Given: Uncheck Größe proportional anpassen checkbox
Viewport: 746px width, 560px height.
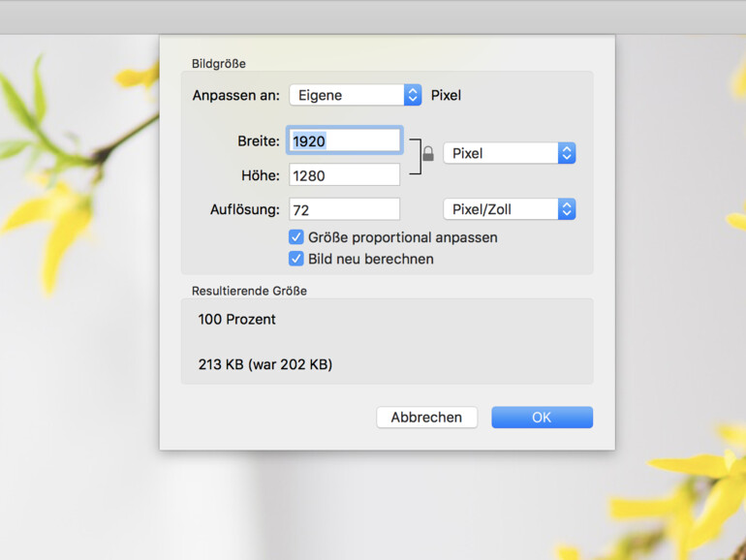Looking at the screenshot, I should pyautogui.click(x=295, y=237).
